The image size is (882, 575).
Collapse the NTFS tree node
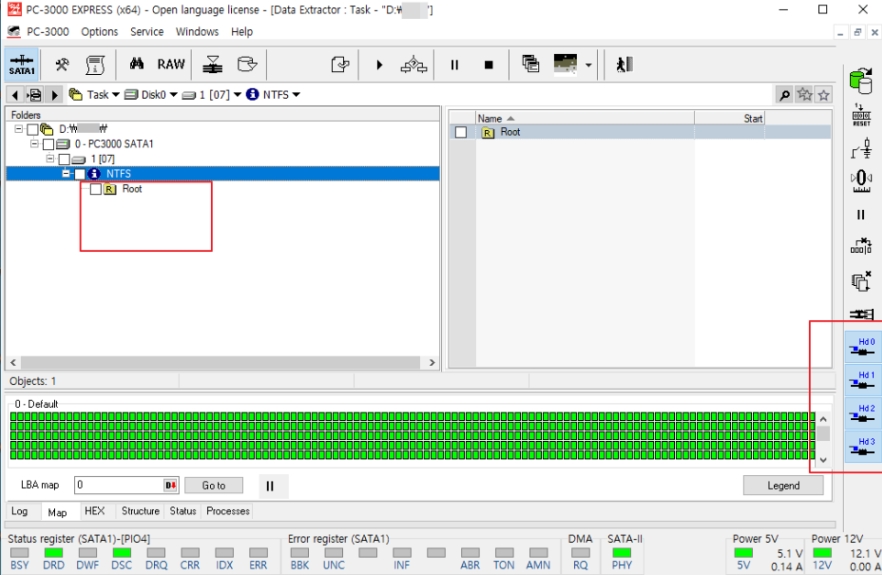click(66, 173)
